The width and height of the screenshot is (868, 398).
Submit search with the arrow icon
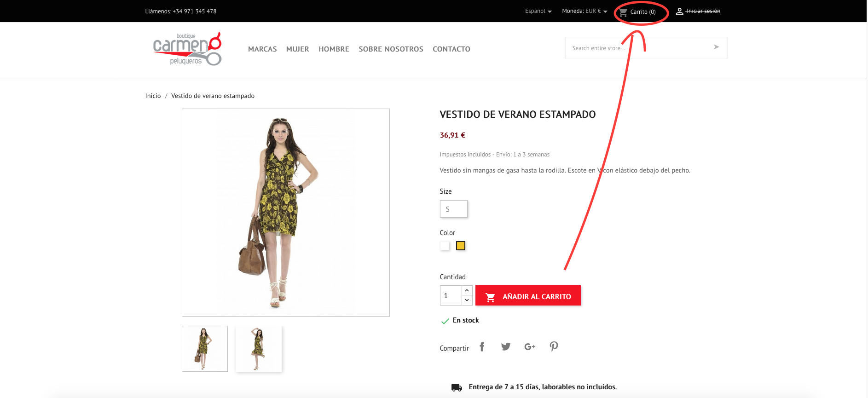(x=716, y=47)
